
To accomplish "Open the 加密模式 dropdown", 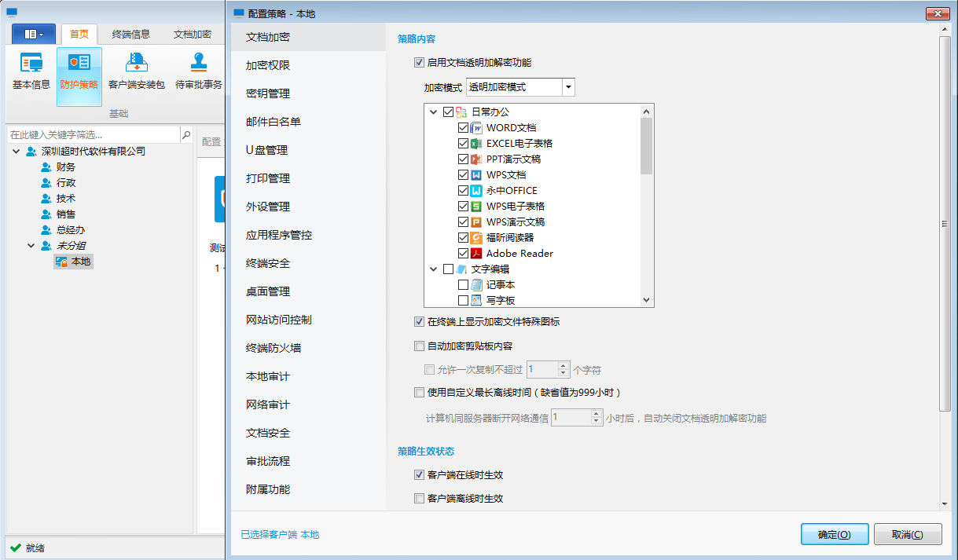I will click(x=569, y=86).
